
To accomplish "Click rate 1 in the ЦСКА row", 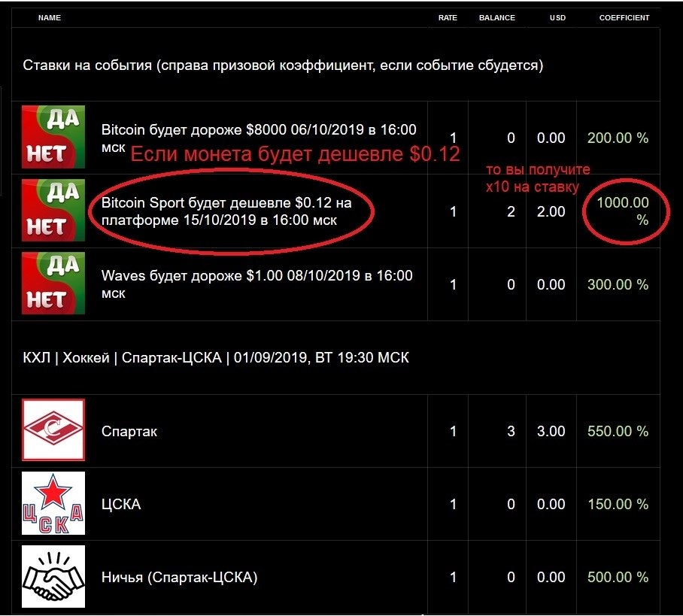I will click(x=453, y=505).
